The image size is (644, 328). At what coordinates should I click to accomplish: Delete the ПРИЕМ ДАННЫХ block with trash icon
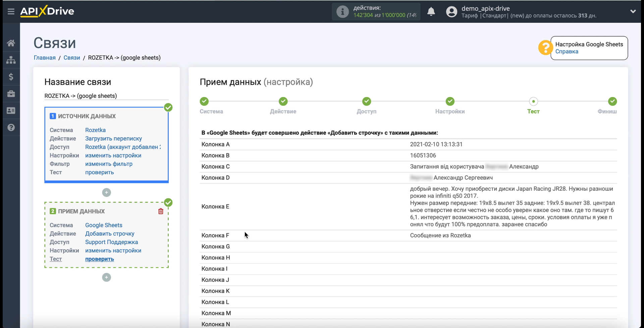[x=161, y=211]
